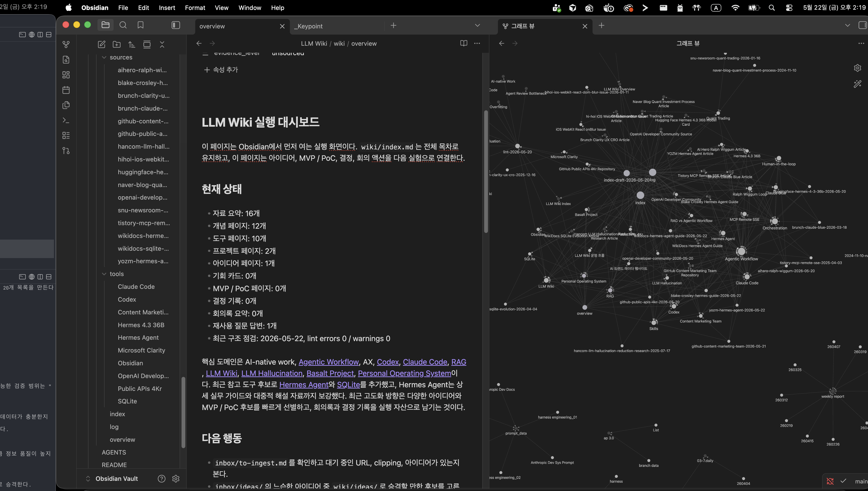This screenshot has height=491, width=868.
Task: Open the AGENTS file
Action: [114, 452]
